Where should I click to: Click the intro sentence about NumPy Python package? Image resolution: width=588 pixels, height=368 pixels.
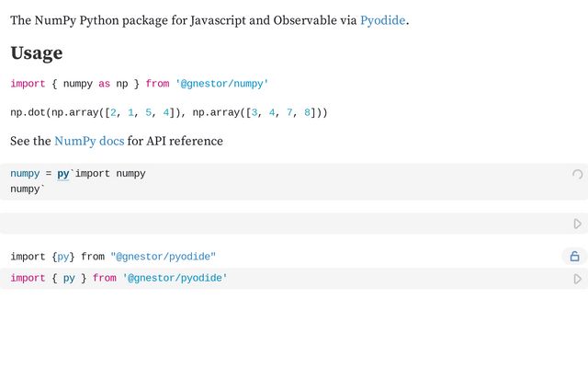pos(209,20)
